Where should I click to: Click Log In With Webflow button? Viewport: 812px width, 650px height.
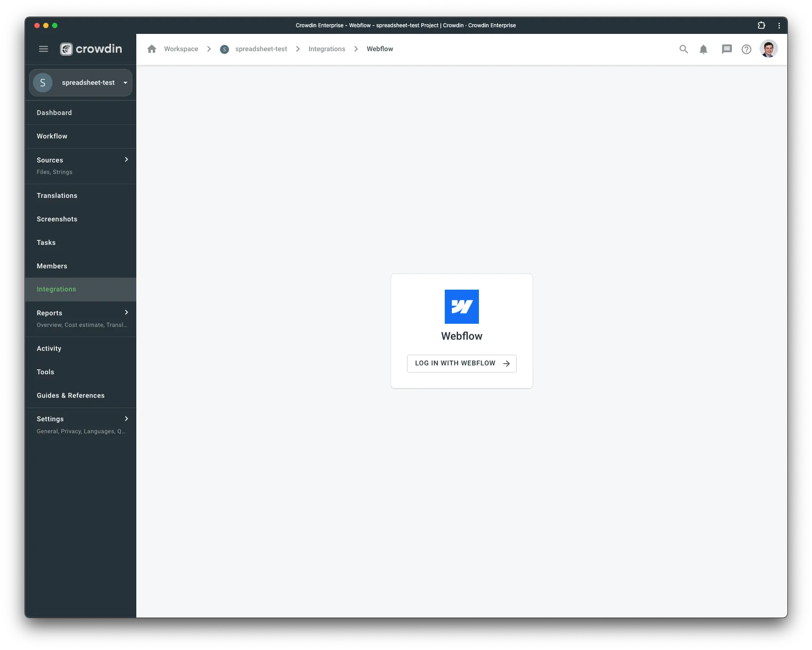(x=461, y=364)
